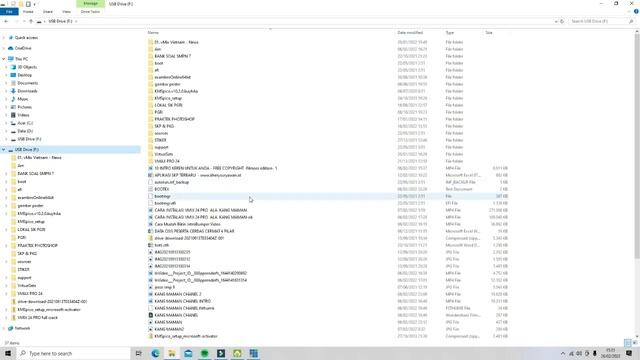
Task: Expand the OneDrive node
Action: click(x=4, y=48)
